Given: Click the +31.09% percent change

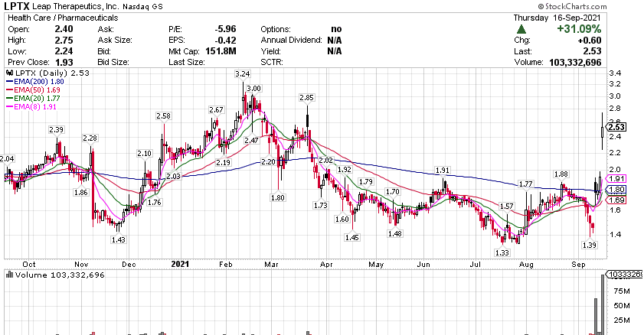Looking at the screenshot, I should point(579,29).
